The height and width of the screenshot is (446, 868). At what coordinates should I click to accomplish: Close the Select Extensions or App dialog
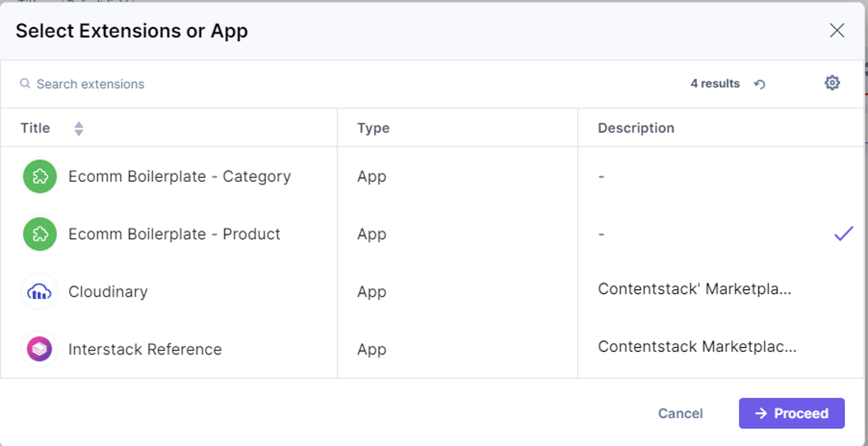837,31
